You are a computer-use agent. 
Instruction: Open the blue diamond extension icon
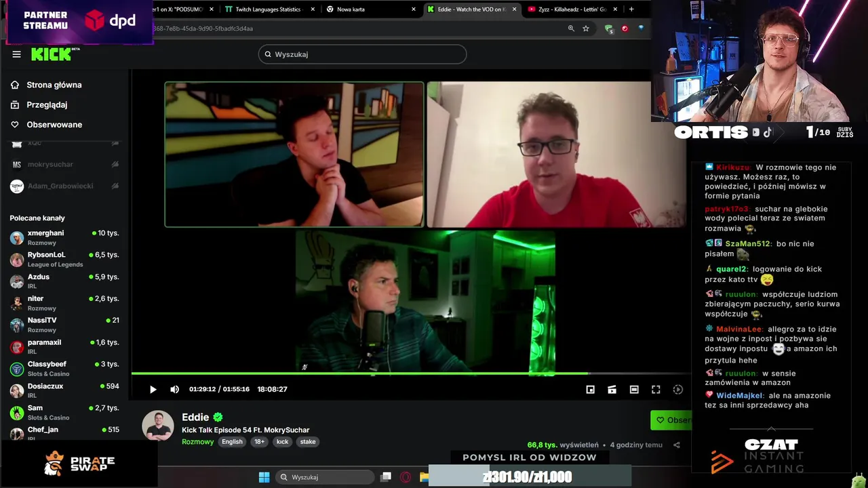point(641,28)
